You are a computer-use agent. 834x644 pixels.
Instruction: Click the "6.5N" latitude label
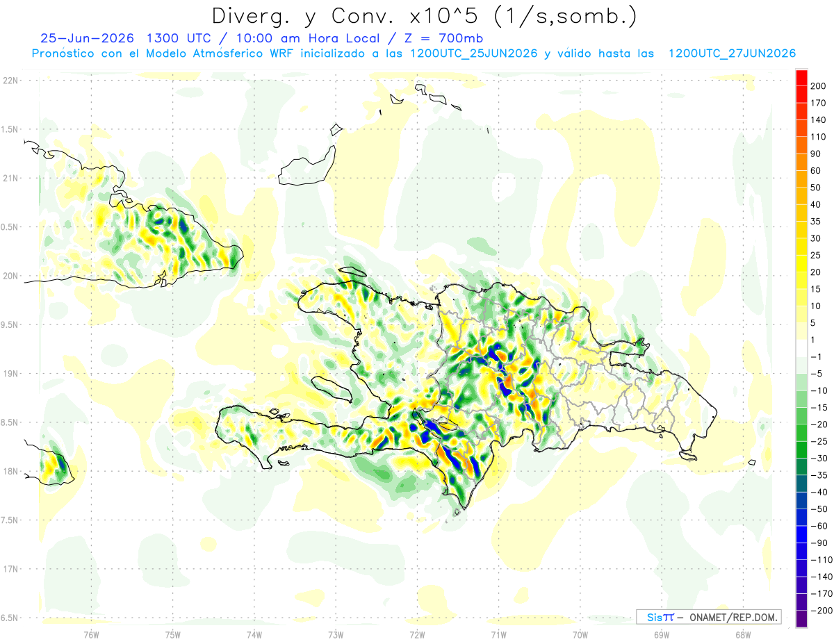point(10,618)
